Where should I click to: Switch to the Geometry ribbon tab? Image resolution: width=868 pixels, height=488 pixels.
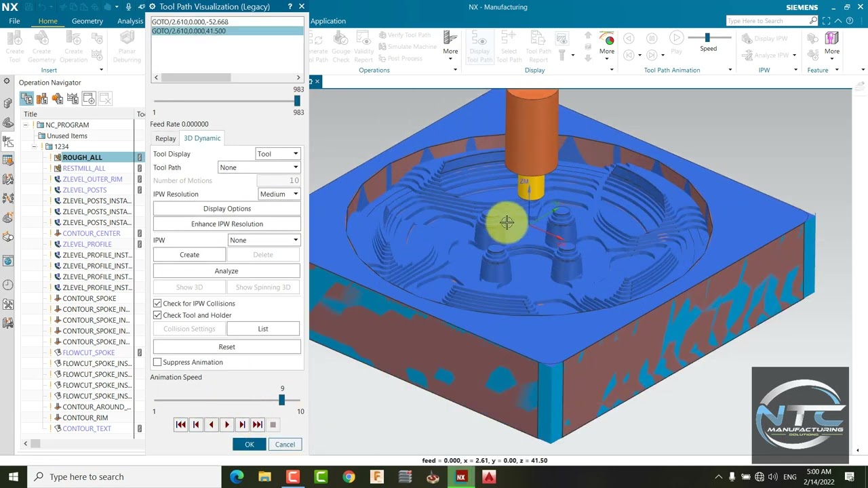(87, 21)
